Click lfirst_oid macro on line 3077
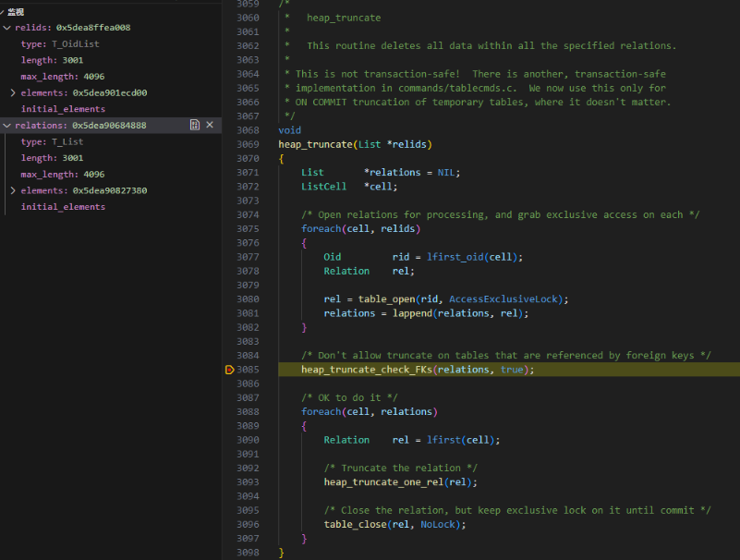Viewport: 740px width, 560px height. [455, 257]
